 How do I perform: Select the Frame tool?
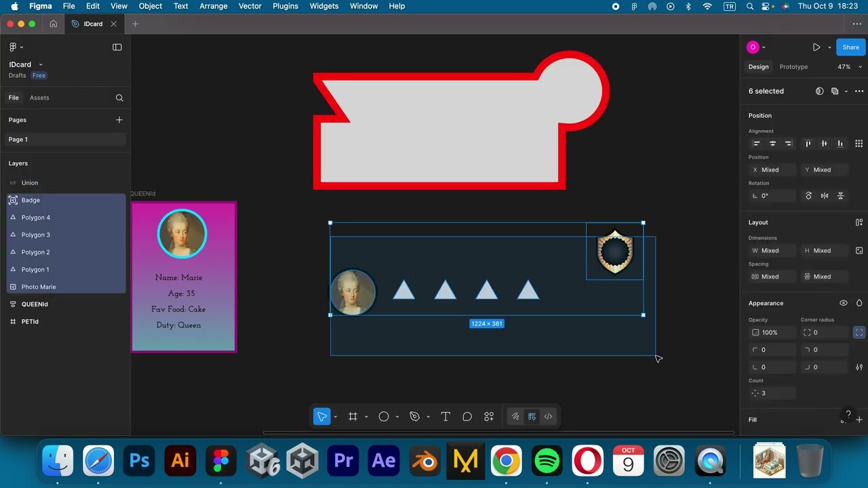(x=353, y=416)
